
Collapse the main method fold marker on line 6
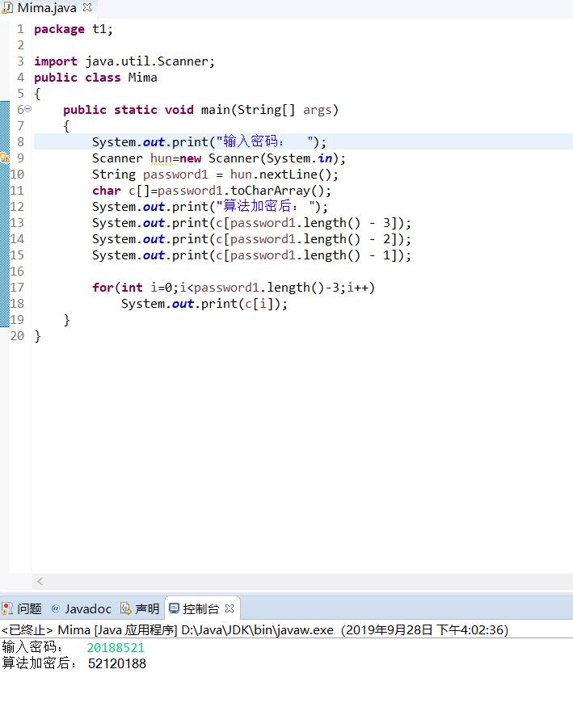[x=27, y=108]
